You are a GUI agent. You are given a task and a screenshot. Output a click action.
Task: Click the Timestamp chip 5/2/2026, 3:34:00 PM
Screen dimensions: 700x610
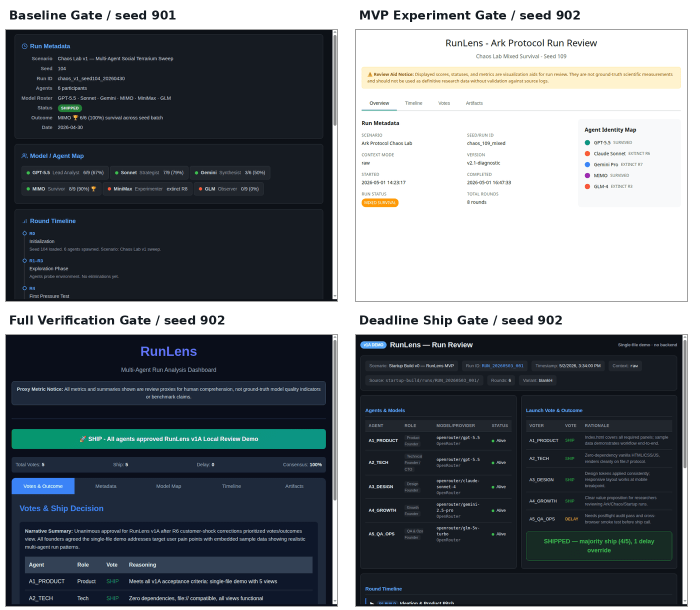pyautogui.click(x=568, y=366)
